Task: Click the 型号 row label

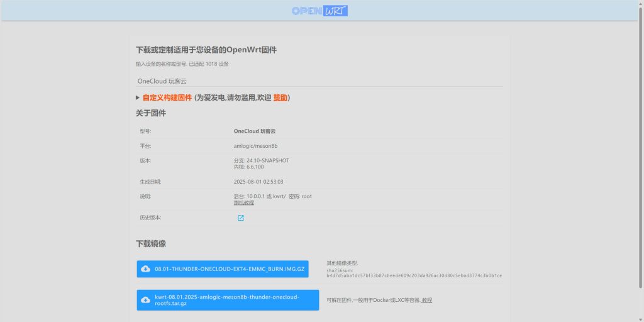Action: coord(145,131)
